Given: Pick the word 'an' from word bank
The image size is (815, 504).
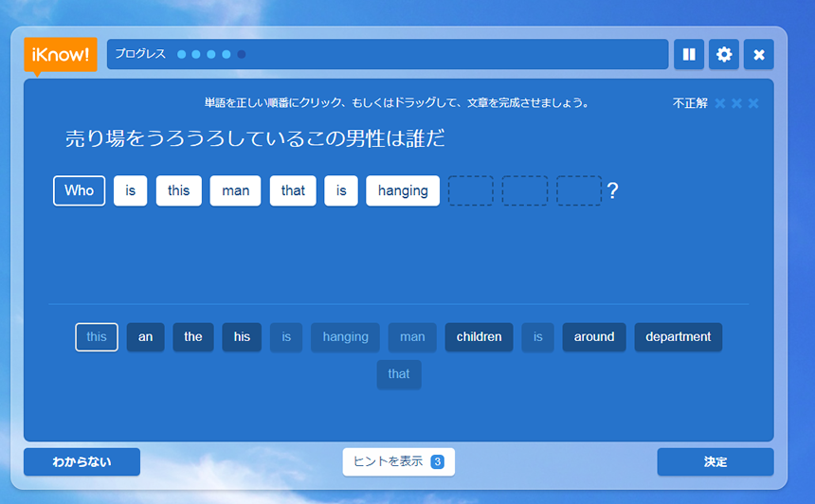Looking at the screenshot, I should [145, 337].
